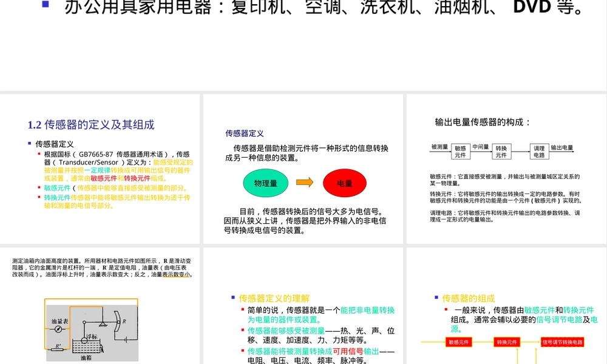Click the heading 1.2 传感器的定义及其组成

click(91, 124)
